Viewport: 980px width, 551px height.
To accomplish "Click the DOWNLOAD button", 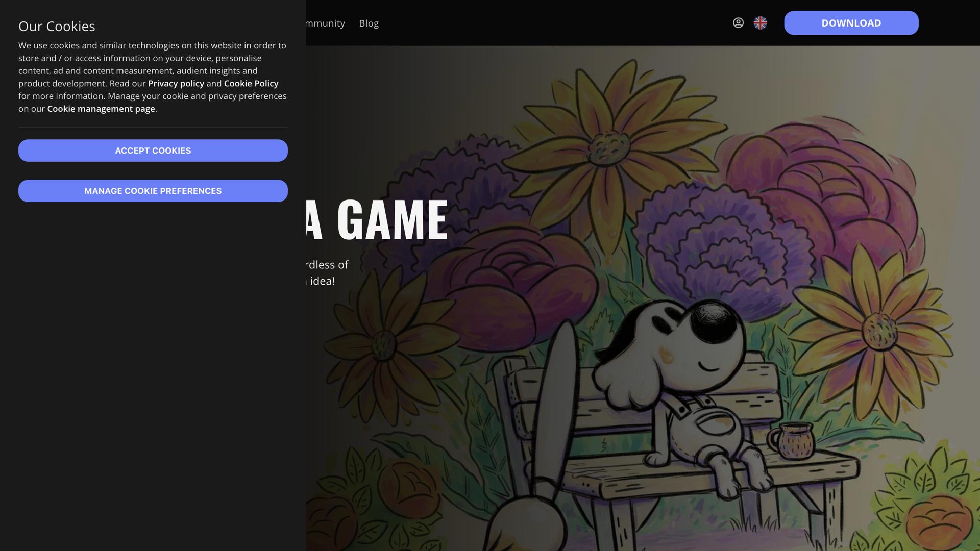I will click(851, 22).
